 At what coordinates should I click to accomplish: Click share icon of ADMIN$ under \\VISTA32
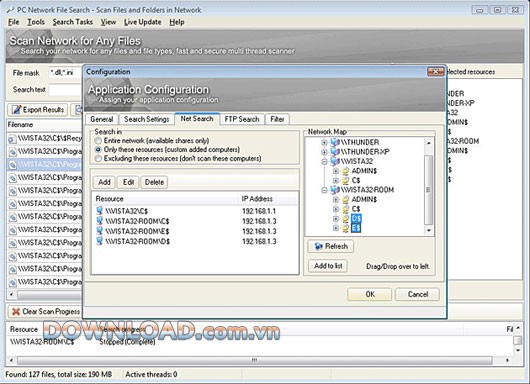[x=345, y=171]
